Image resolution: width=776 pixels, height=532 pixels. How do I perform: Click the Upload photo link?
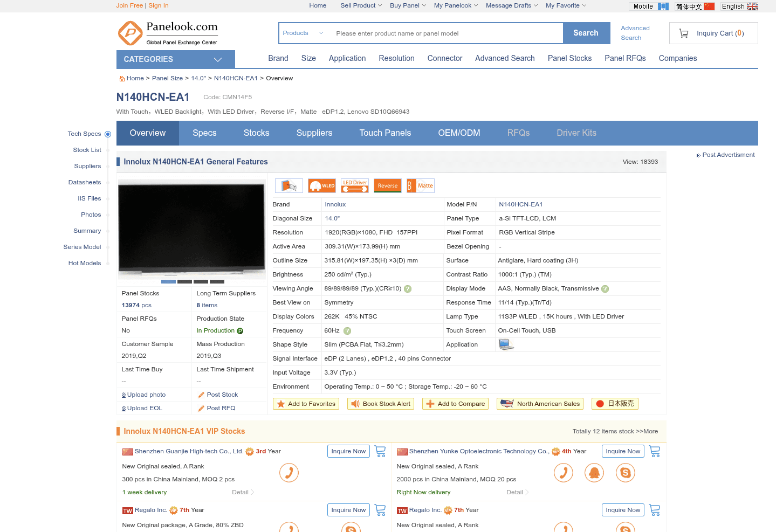click(146, 395)
